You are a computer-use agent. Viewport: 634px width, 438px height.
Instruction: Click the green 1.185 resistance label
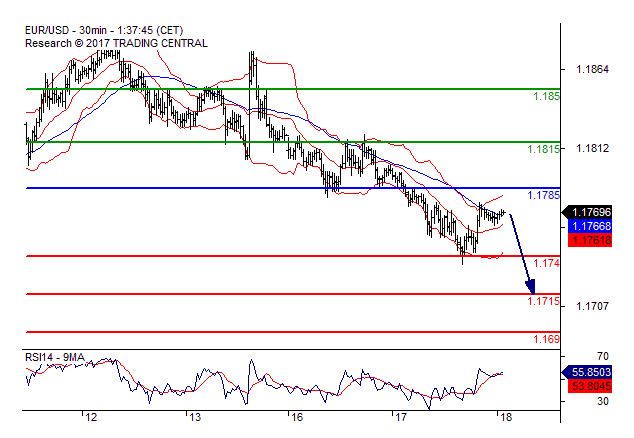coord(547,96)
